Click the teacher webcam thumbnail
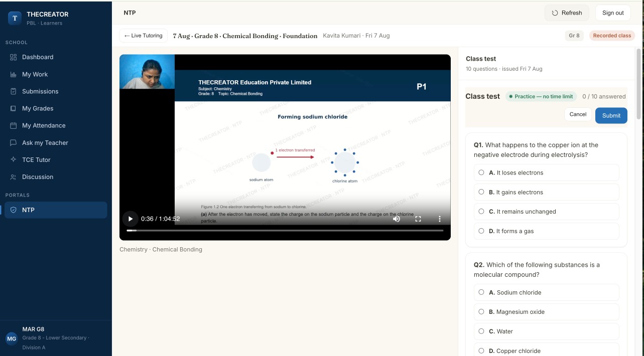This screenshot has height=356, width=644. (x=147, y=72)
